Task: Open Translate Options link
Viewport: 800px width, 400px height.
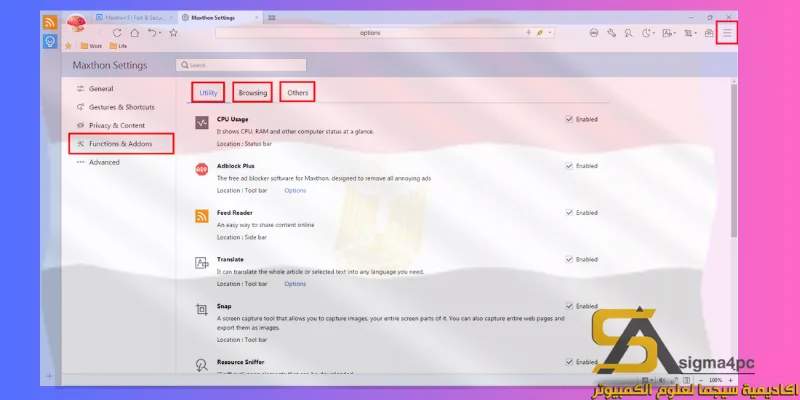Action: 295,284
